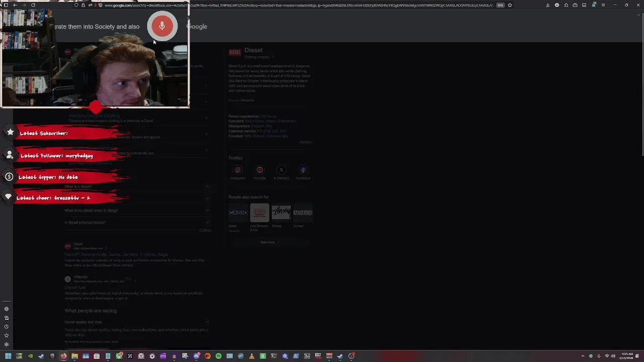Screen dimensions: 644x362
Task: Select the Casio related search thumbnail
Action: (x=238, y=213)
